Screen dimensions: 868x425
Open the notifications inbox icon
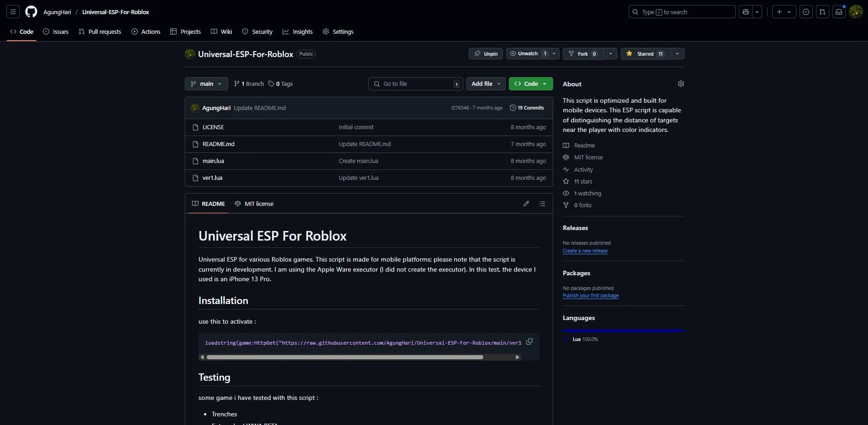[x=839, y=12]
